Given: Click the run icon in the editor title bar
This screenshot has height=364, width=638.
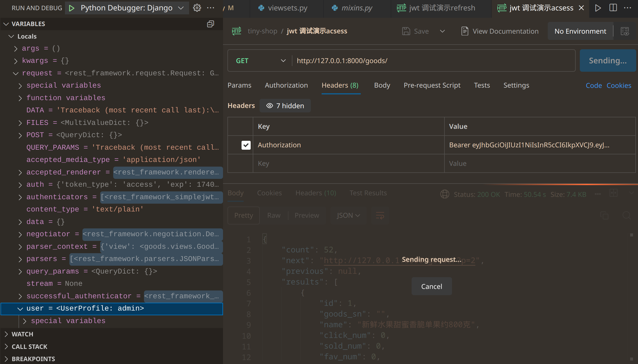Looking at the screenshot, I should click(598, 8).
